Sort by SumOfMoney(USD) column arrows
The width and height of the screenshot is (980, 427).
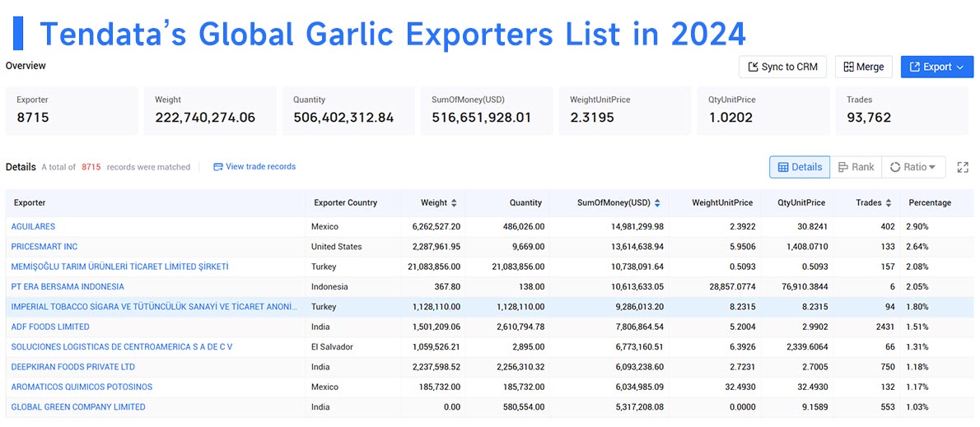[x=657, y=203]
